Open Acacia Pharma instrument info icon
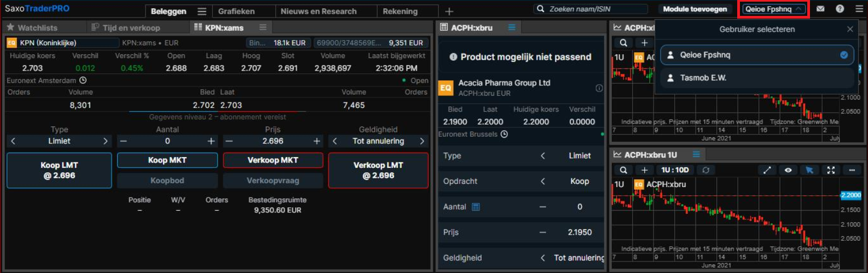Screen dimensions: 868x273 tap(599, 88)
